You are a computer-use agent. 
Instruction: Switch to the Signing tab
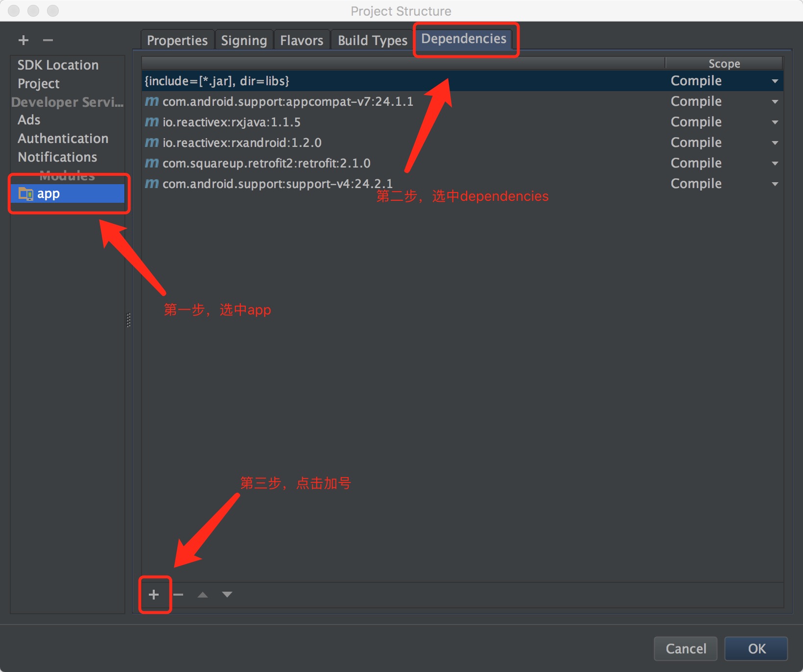[244, 40]
